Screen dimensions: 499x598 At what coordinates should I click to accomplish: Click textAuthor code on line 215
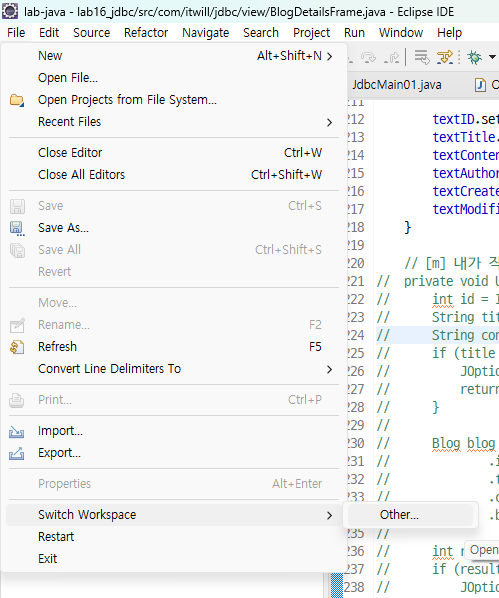[465, 174]
